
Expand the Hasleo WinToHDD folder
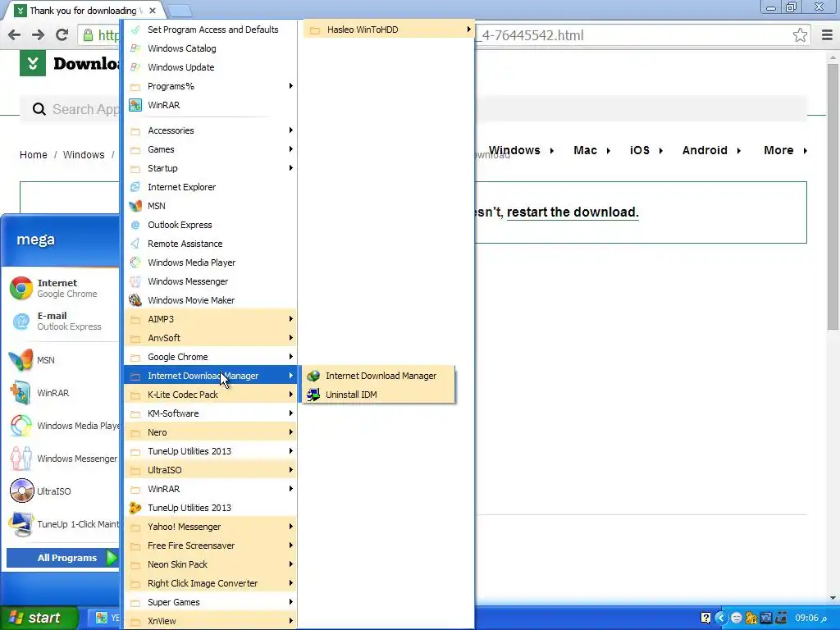click(389, 30)
